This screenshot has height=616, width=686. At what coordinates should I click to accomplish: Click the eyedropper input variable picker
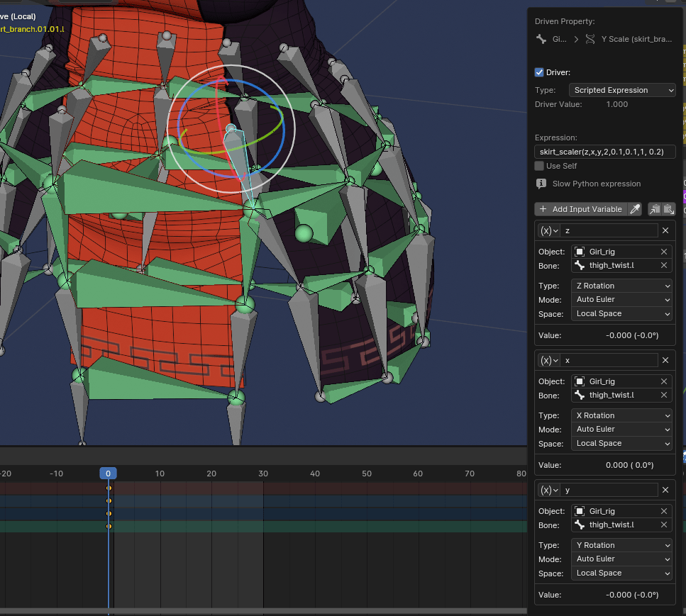(636, 209)
